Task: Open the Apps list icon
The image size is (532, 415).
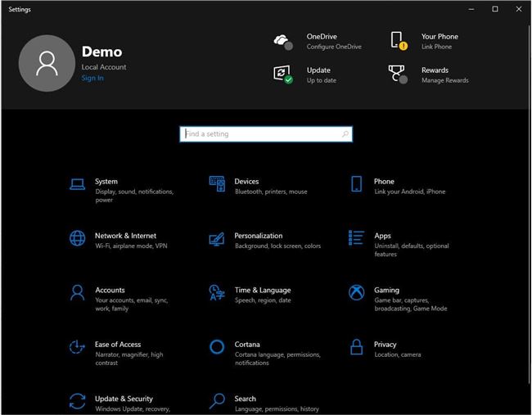Action: coord(356,237)
